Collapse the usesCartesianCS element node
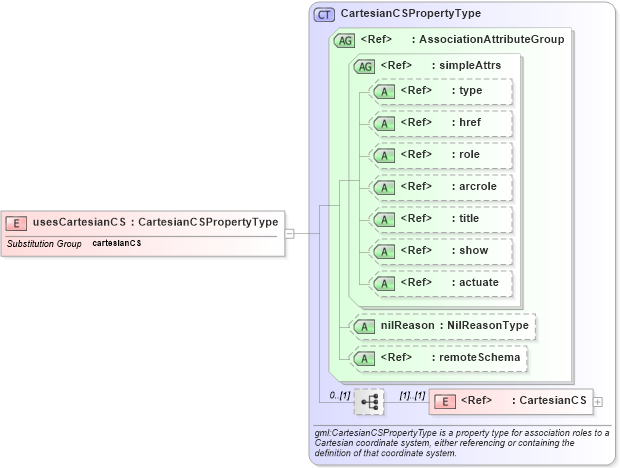 tap(289, 234)
